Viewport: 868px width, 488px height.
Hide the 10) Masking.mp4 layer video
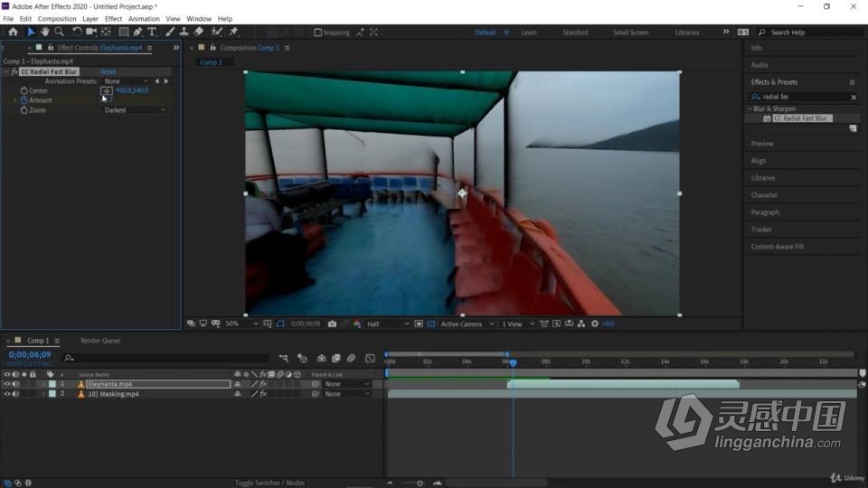(x=6, y=394)
